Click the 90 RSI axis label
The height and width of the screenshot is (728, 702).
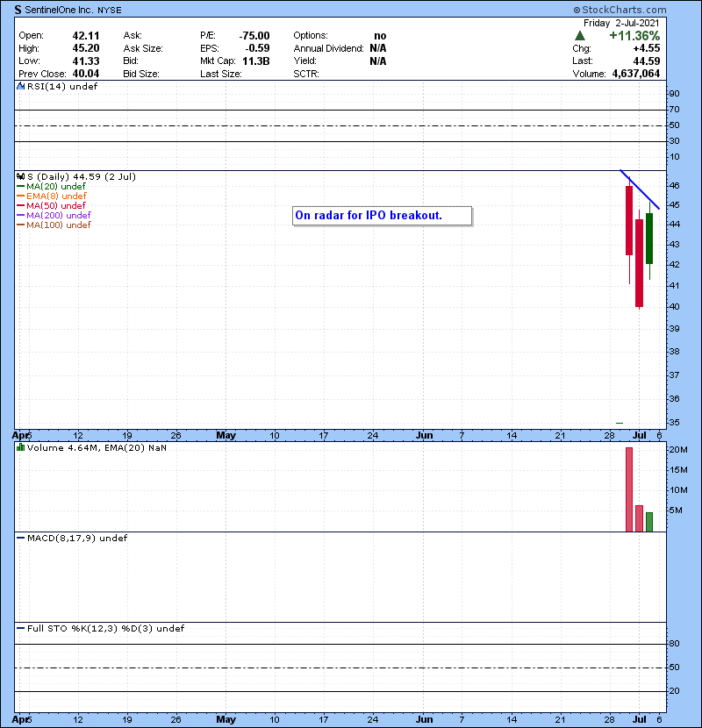point(674,94)
